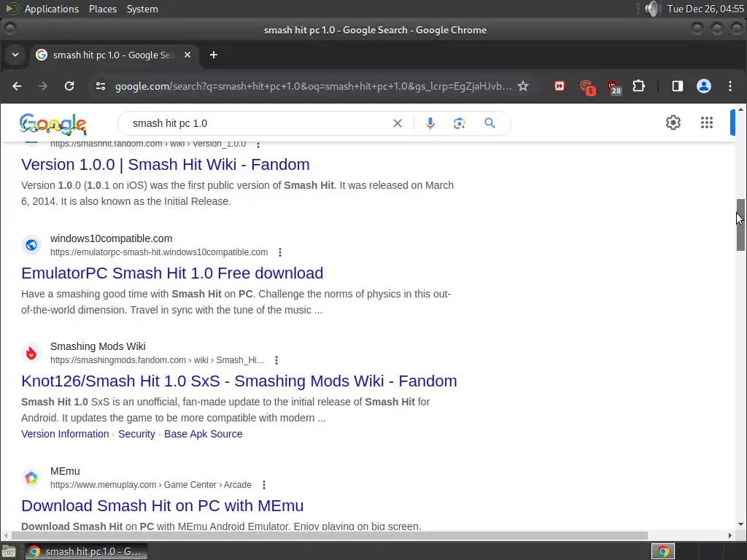Close the smash hit pc 1.0 tab
This screenshot has height=560, width=747.
(187, 55)
